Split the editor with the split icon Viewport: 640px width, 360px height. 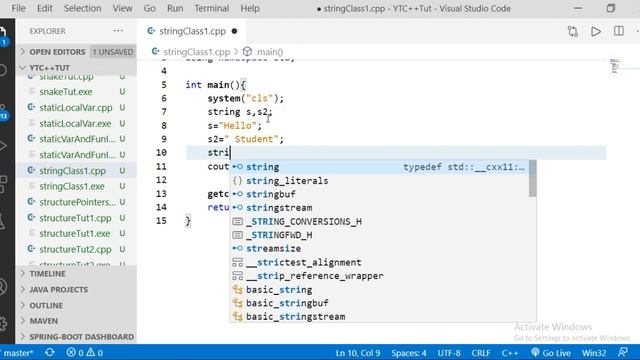(x=619, y=31)
